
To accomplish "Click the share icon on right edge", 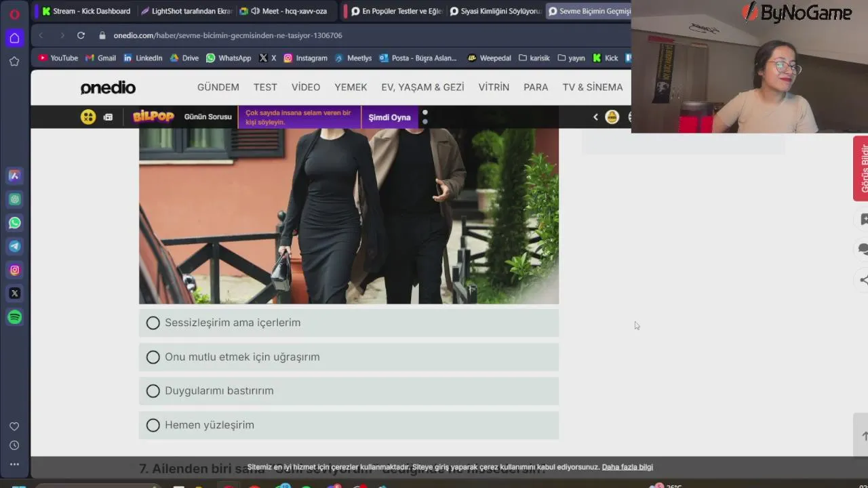I will tap(863, 280).
